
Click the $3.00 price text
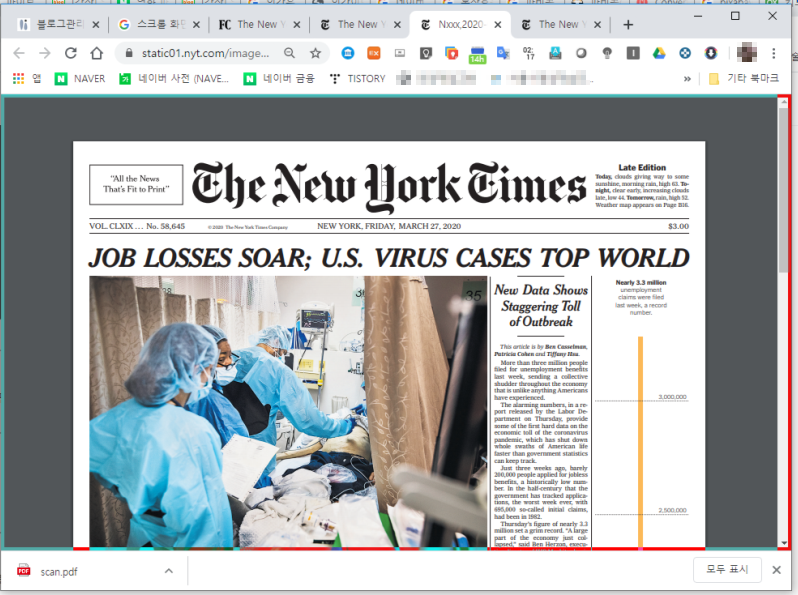tap(678, 226)
